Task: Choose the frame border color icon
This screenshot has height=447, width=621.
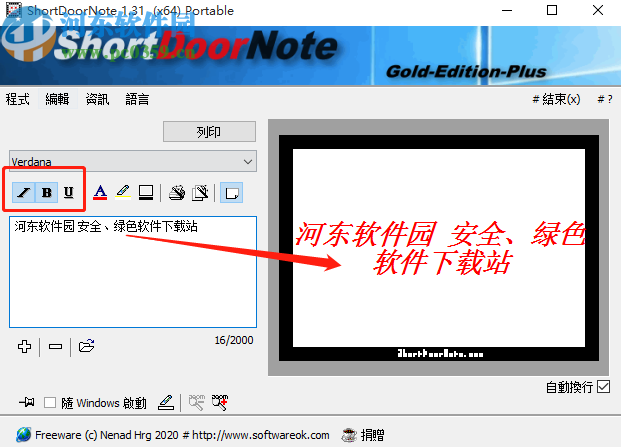Action: (x=146, y=192)
